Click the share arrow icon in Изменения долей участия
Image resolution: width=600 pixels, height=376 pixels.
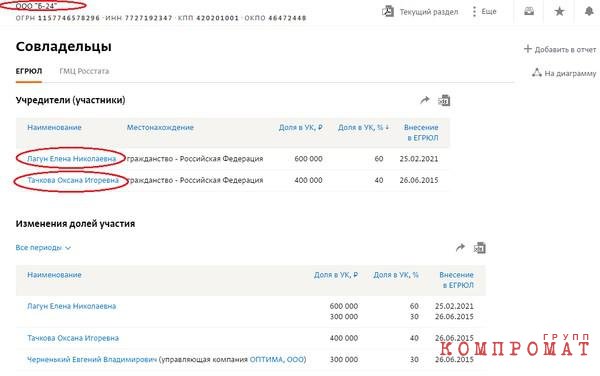click(460, 248)
